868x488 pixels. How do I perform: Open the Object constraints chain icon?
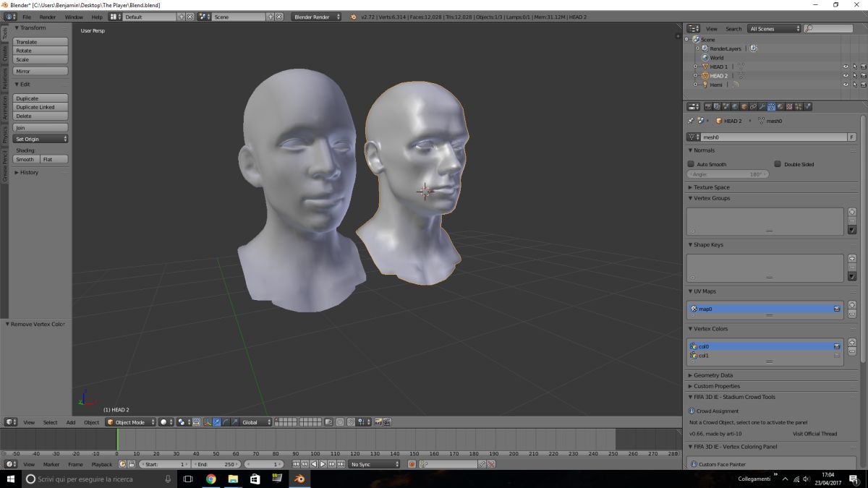pyautogui.click(x=754, y=107)
